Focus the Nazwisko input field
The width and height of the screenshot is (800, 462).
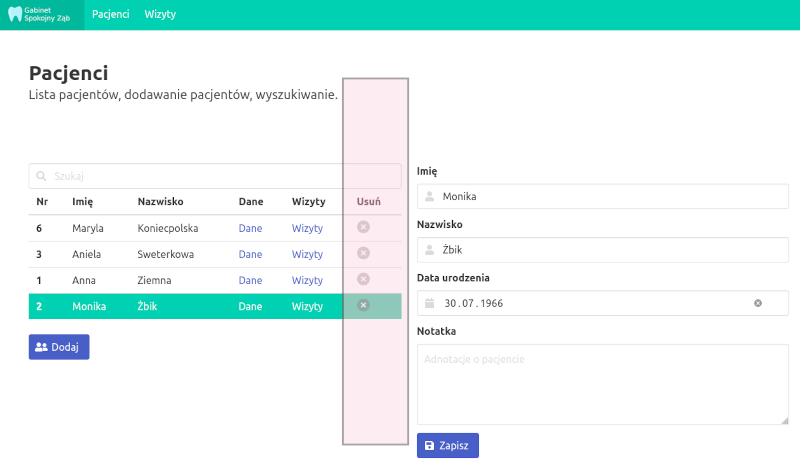pyautogui.click(x=610, y=250)
